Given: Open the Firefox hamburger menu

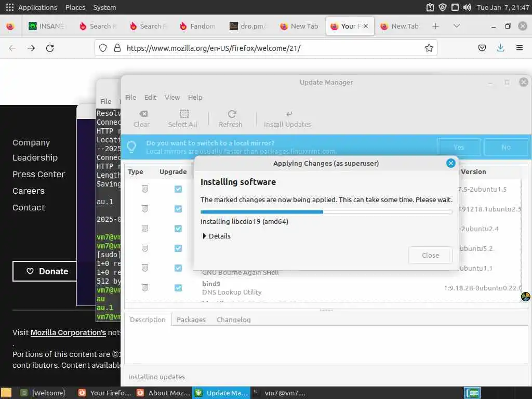Looking at the screenshot, I should coord(520,48).
